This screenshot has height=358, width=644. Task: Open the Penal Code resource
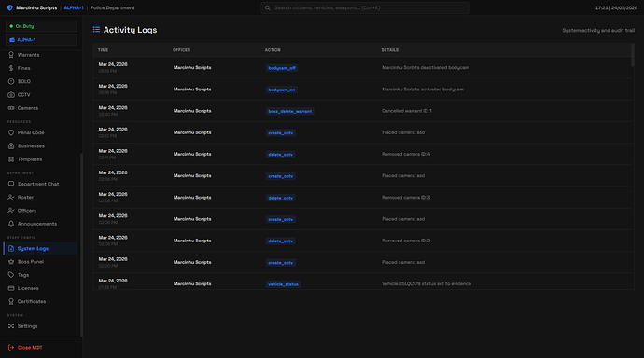pos(40,132)
